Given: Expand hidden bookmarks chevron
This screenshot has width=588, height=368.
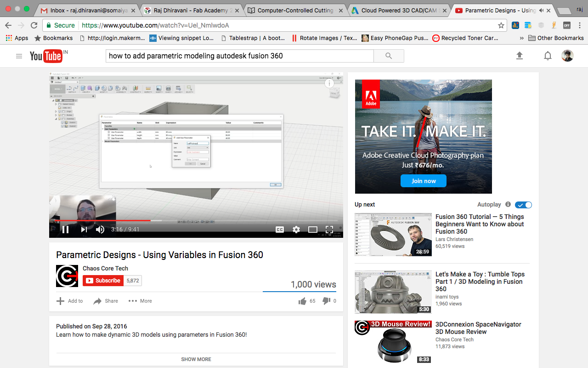Looking at the screenshot, I should tap(521, 38).
